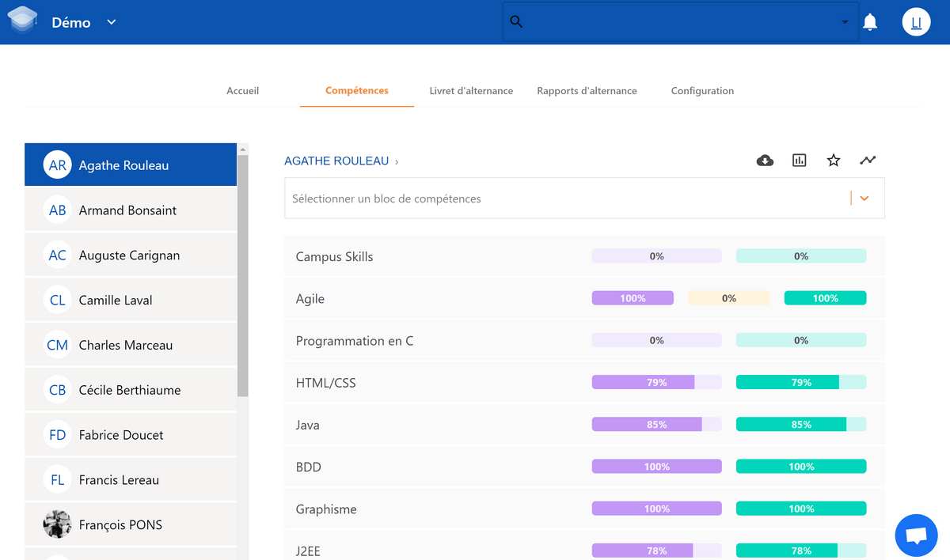Click the AGATHE ROULEAU breadcrumb link
The width and height of the screenshot is (950, 560).
(x=336, y=161)
